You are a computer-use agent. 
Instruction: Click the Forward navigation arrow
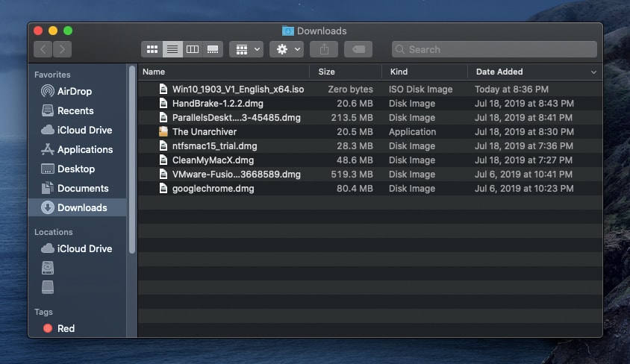pyautogui.click(x=63, y=49)
